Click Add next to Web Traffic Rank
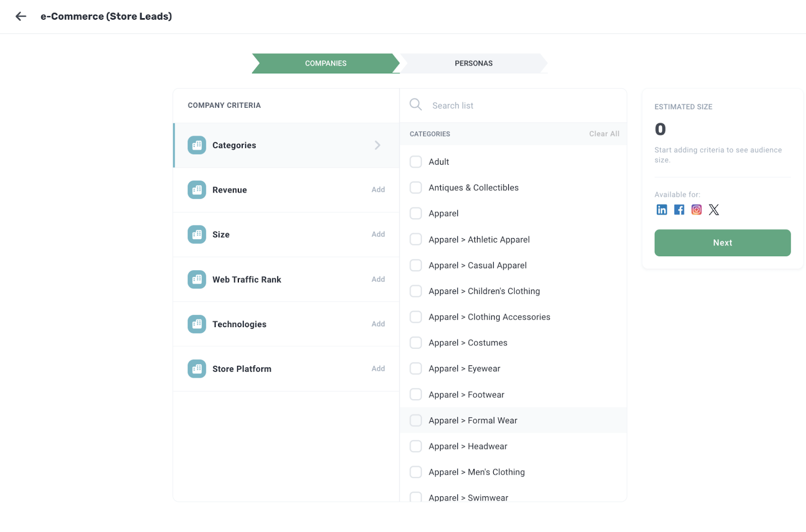The height and width of the screenshot is (532, 806). tap(378, 279)
